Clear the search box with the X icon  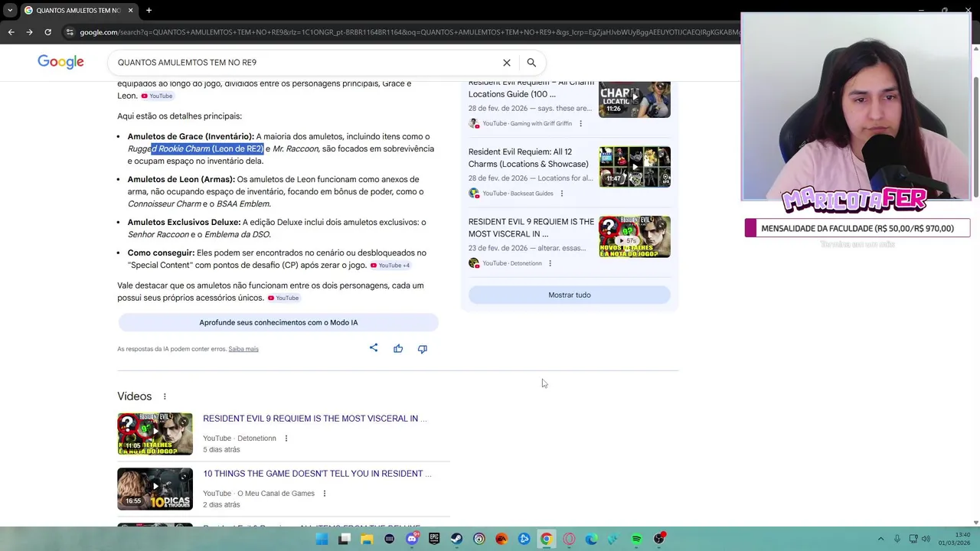coord(506,63)
